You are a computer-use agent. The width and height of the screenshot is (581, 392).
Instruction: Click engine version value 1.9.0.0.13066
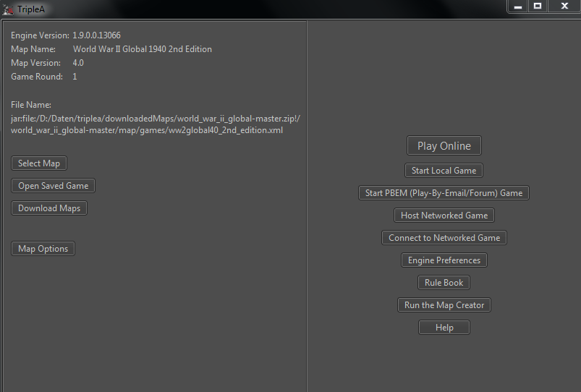click(96, 35)
